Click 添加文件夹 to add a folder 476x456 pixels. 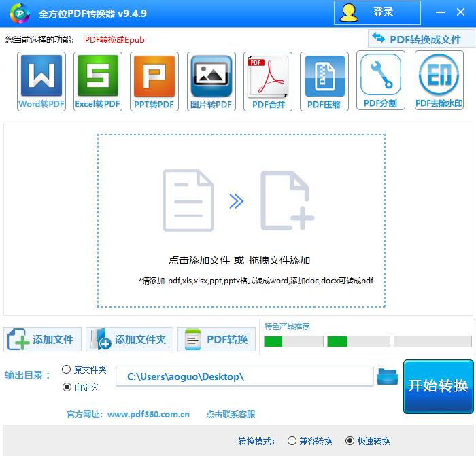click(130, 339)
